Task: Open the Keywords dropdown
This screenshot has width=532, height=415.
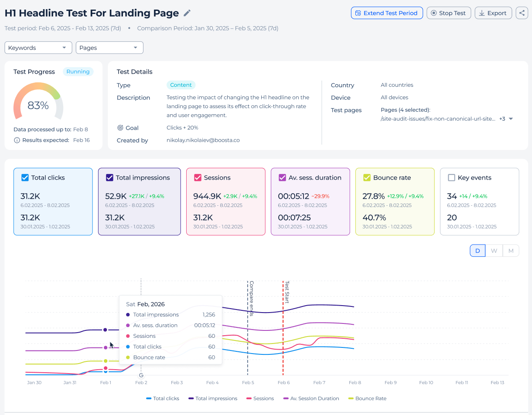Action: tap(38, 48)
